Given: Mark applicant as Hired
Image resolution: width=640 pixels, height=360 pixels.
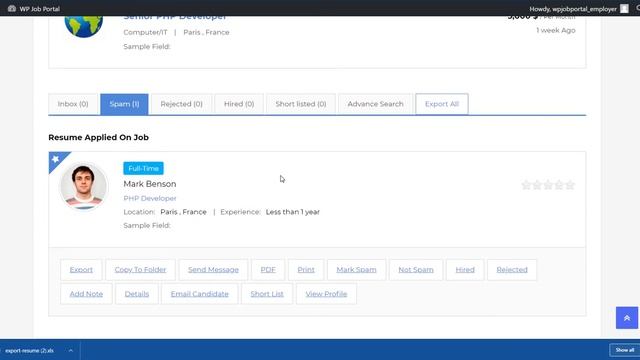Looking at the screenshot, I should point(465,270).
